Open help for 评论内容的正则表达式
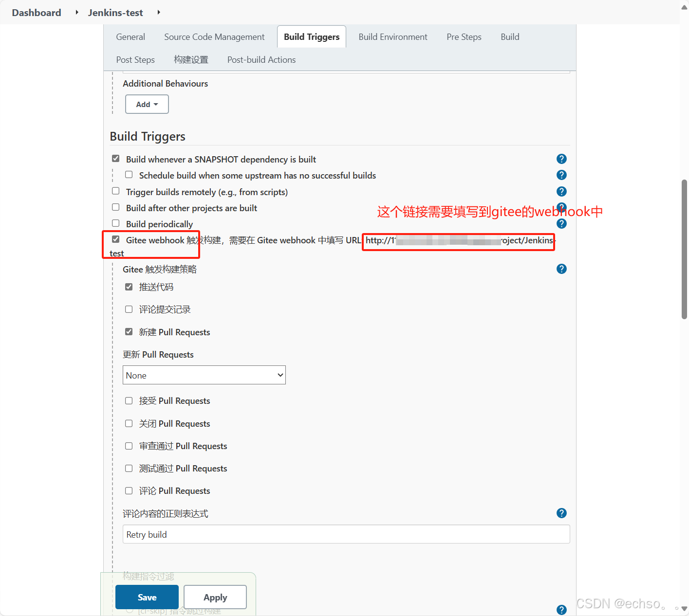This screenshot has height=616, width=689. pyautogui.click(x=561, y=513)
